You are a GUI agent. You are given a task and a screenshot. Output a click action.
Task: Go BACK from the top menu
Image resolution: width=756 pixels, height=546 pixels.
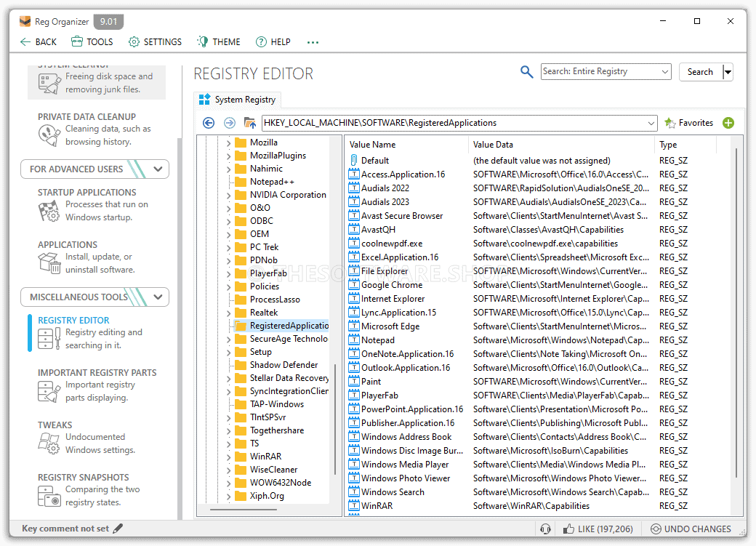(x=39, y=42)
